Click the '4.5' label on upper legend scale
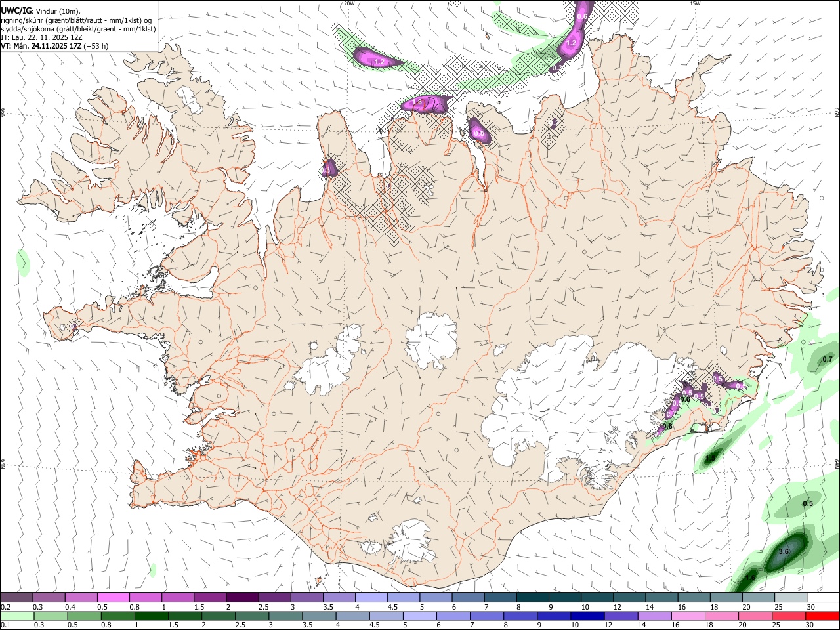The image size is (840, 630). click(392, 607)
